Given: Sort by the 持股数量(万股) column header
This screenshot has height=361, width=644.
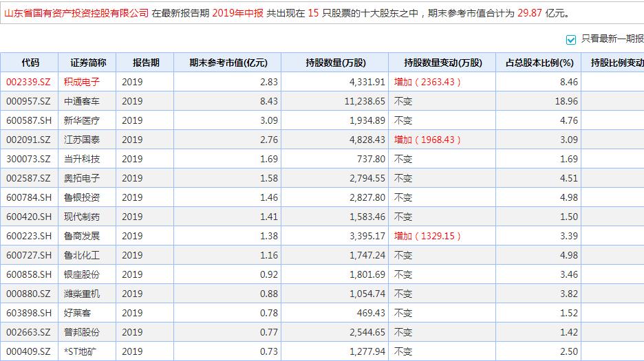Looking at the screenshot, I should point(335,63).
